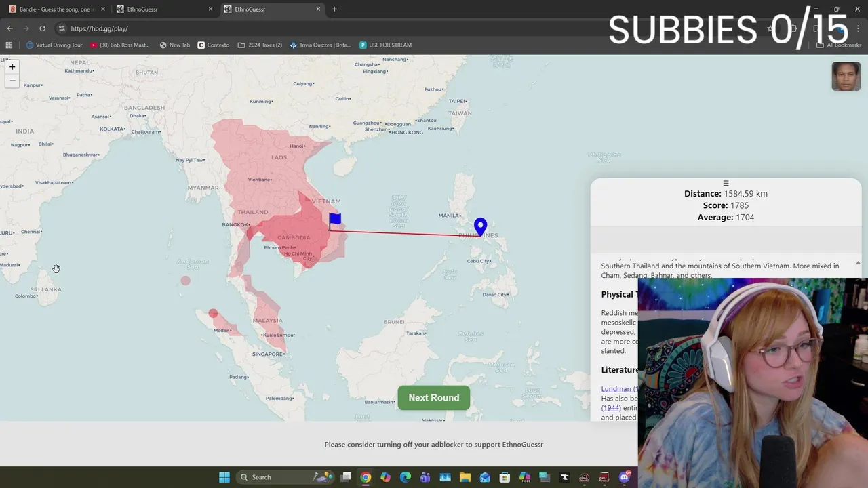The height and width of the screenshot is (488, 868).
Task: Reload the current page
Action: 42,28
